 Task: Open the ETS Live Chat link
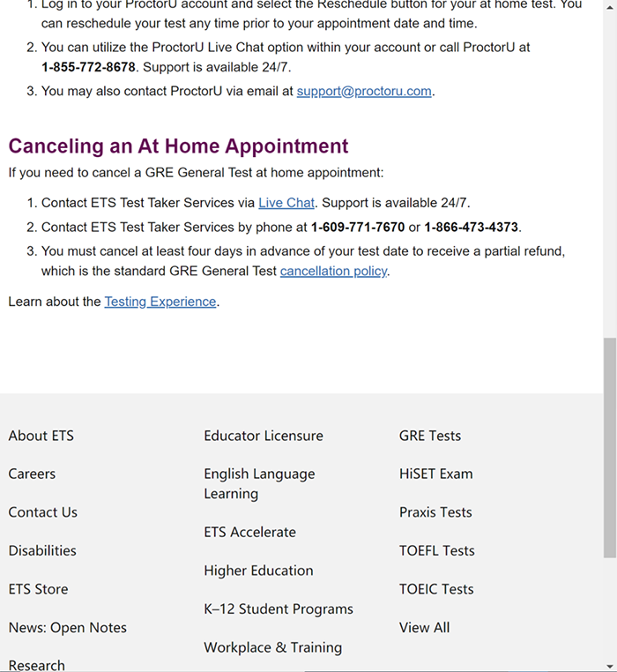tap(286, 203)
